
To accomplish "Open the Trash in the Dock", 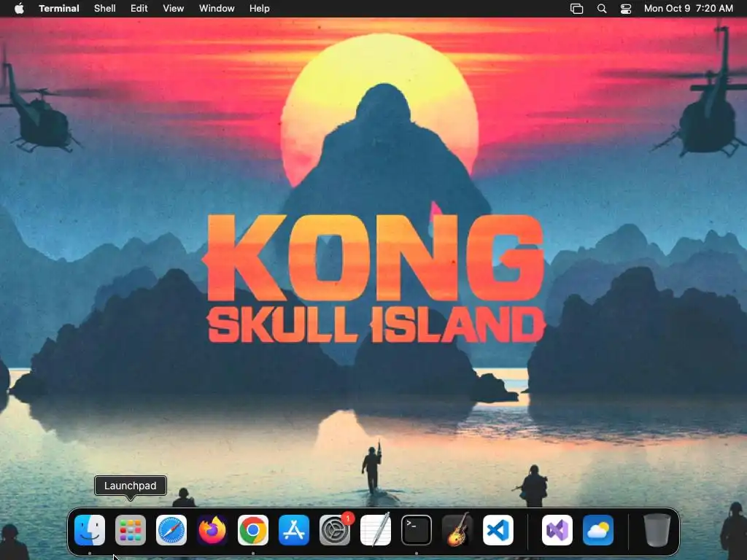I will click(x=657, y=529).
